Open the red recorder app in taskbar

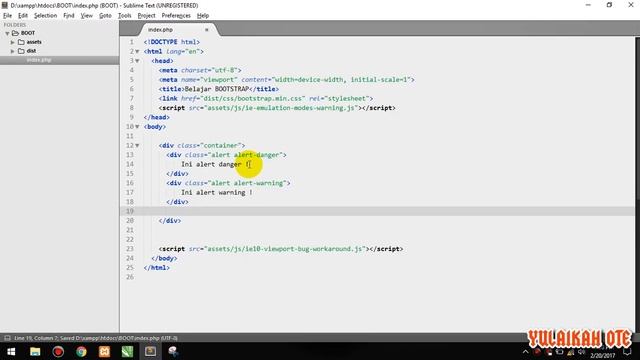58,351
